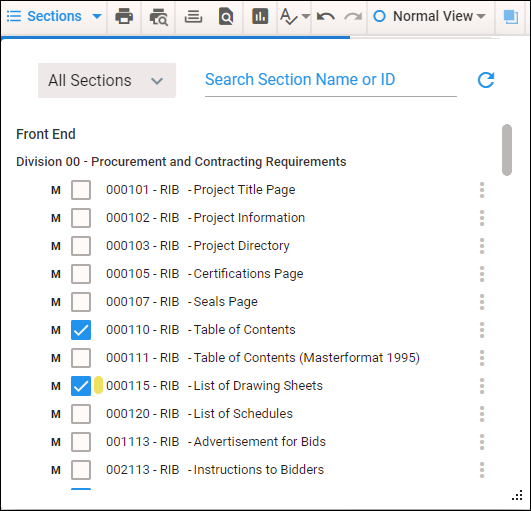Image resolution: width=531 pixels, height=511 pixels.
Task: Open more options for Advertisement for Bids
Action: 482,442
